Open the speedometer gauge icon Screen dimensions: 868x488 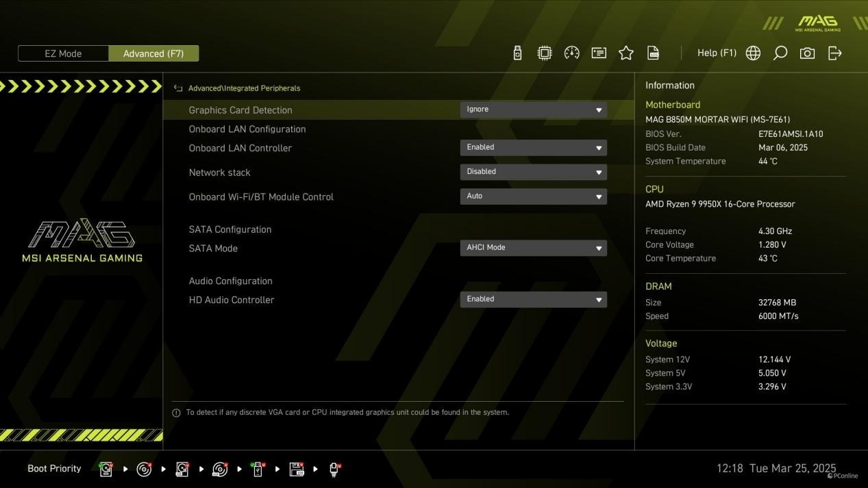571,53
